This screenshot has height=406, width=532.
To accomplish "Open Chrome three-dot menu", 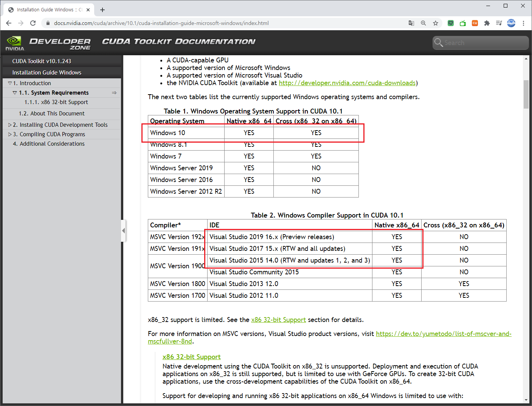I will tap(524, 23).
